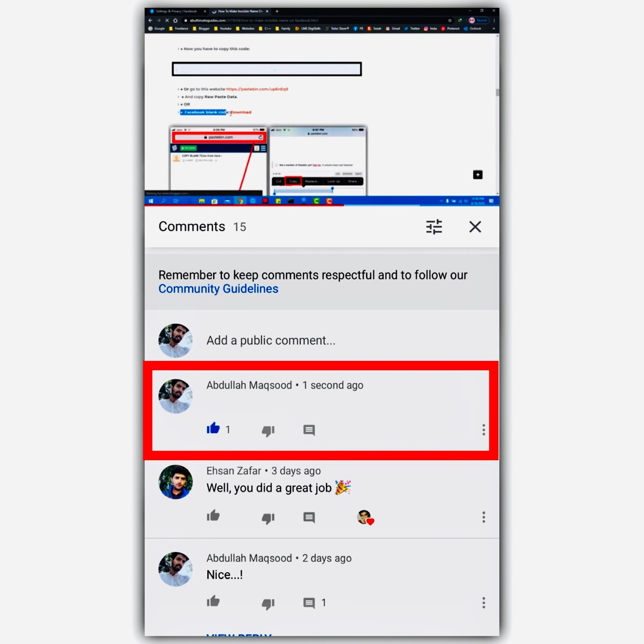Open more options for Ehsan Zafar's comment
This screenshot has width=644, height=644.
point(483,517)
